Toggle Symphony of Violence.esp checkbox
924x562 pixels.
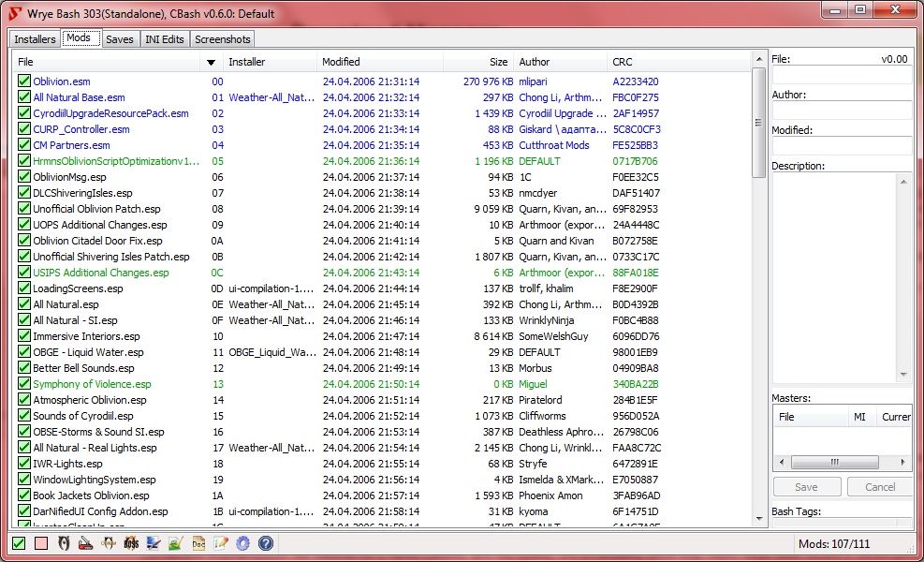(24, 383)
